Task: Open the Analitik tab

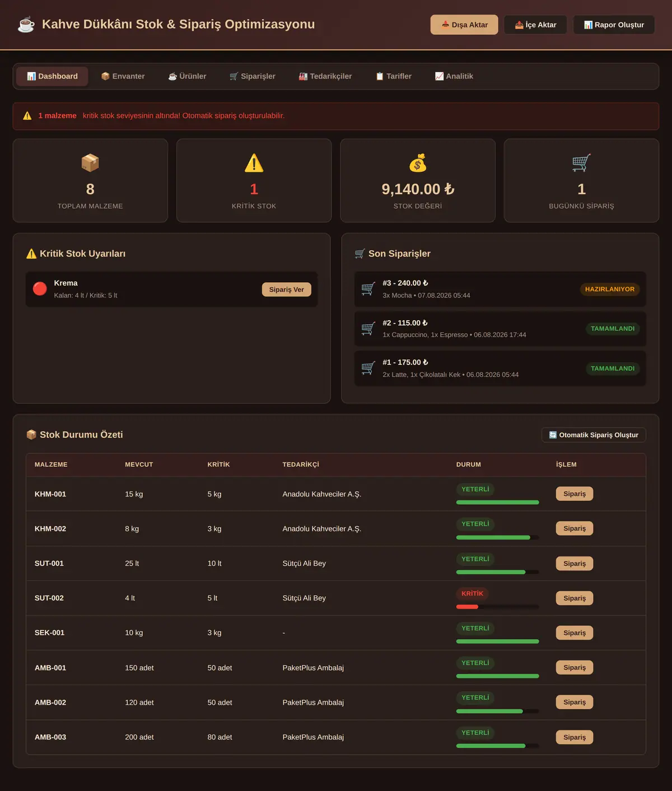Action: (454, 76)
